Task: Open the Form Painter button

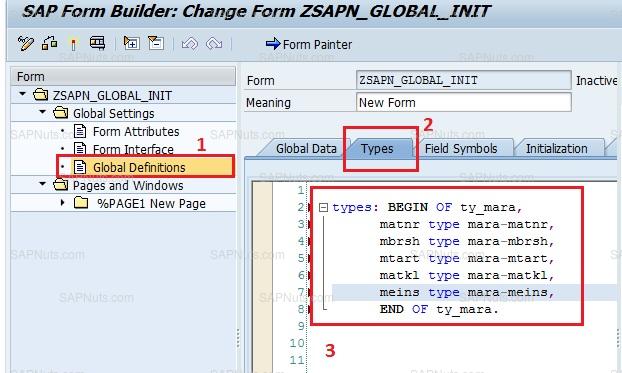Action: tap(309, 44)
